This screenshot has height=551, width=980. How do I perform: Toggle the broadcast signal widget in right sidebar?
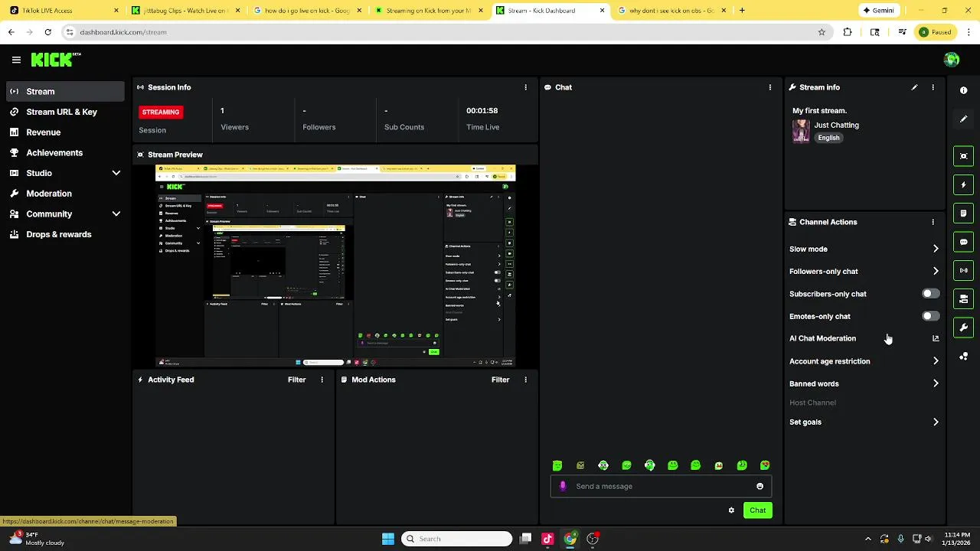click(963, 270)
